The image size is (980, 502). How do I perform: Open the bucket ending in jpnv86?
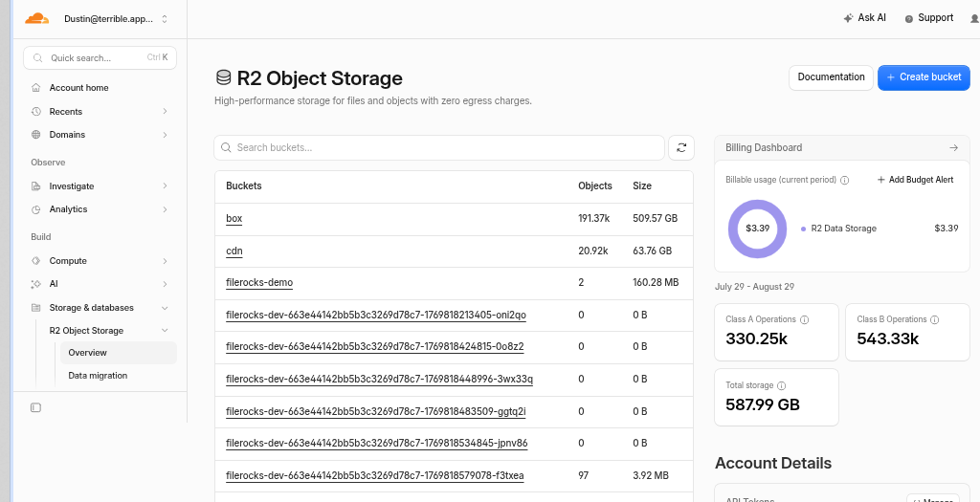377,444
